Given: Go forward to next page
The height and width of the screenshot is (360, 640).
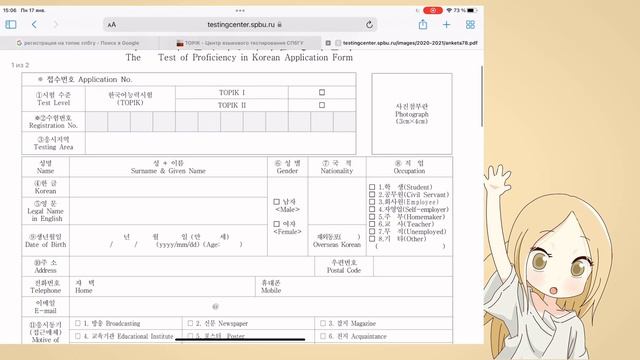Looking at the screenshot, I should (x=56, y=24).
